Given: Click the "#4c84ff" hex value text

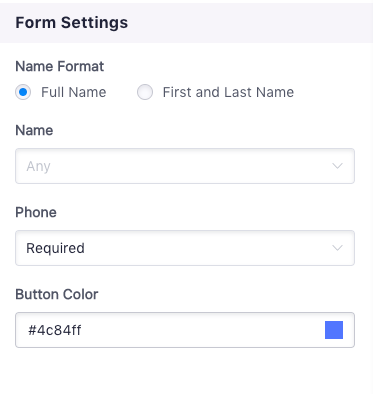Looking at the screenshot, I should tap(55, 330).
